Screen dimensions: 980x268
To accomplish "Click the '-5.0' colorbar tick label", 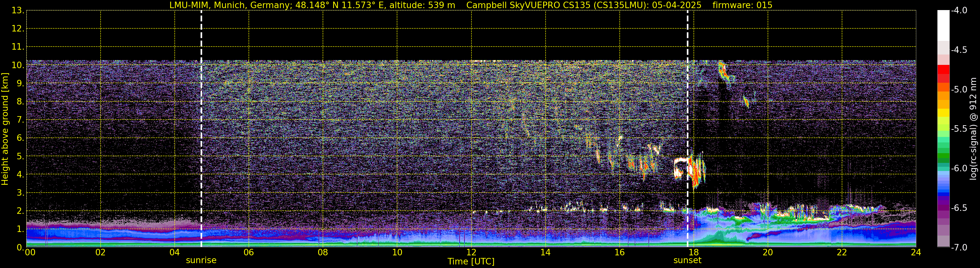I will coord(959,89).
